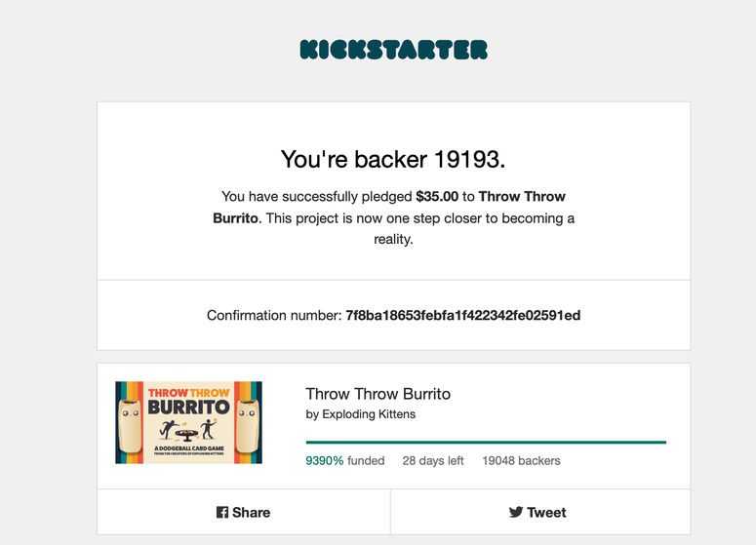
Task: Select the confirmation number hash text
Action: click(x=462, y=315)
